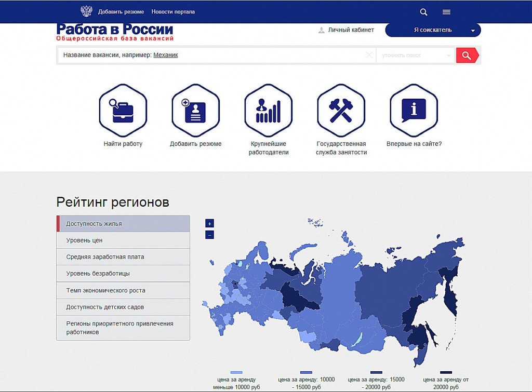Focus the vacancy name search field
Image resolution: width=532 pixels, height=392 pixels.
tap(217, 55)
